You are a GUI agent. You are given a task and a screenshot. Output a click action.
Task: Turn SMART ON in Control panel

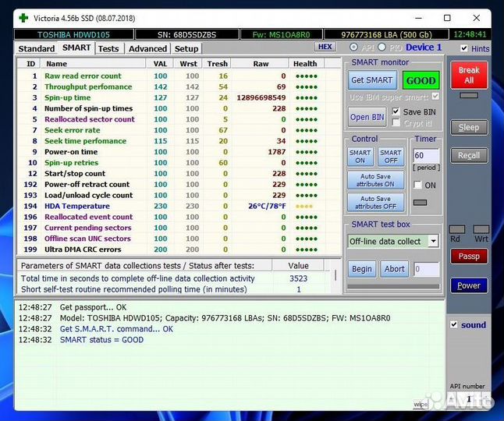click(x=360, y=157)
